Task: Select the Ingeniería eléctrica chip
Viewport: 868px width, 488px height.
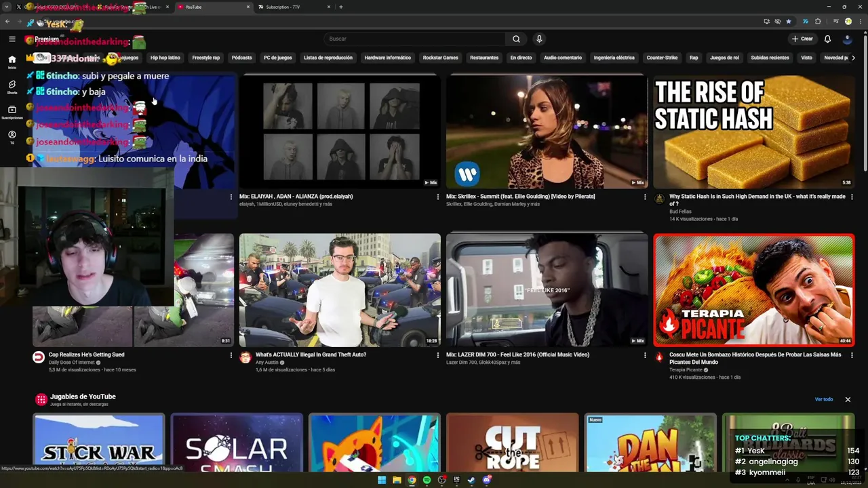Action: (x=614, y=58)
